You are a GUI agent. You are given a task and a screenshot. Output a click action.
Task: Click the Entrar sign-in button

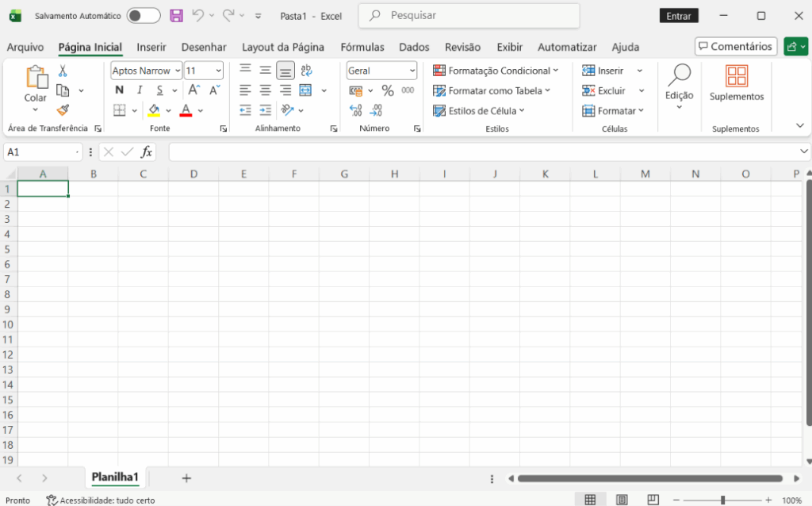click(x=679, y=16)
